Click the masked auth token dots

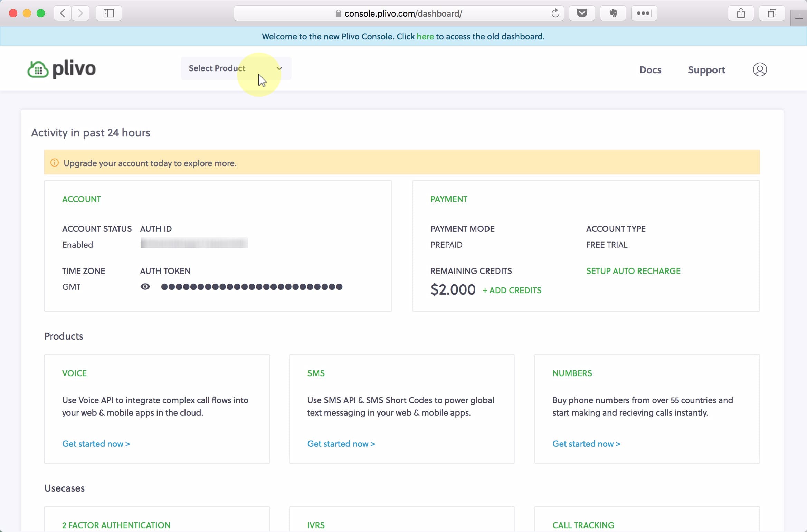pyautogui.click(x=252, y=287)
